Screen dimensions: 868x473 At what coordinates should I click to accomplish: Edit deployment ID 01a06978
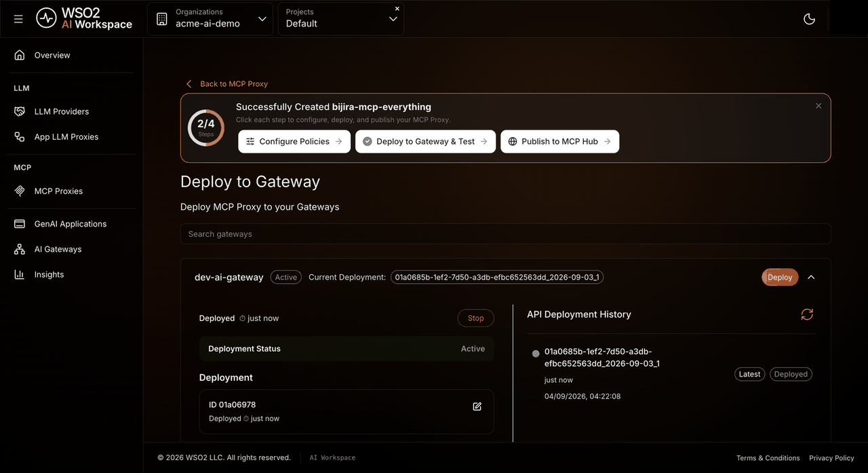[477, 406]
